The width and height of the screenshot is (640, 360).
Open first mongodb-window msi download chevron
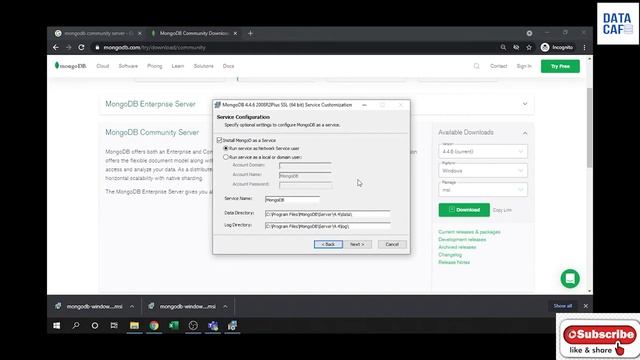132,307
